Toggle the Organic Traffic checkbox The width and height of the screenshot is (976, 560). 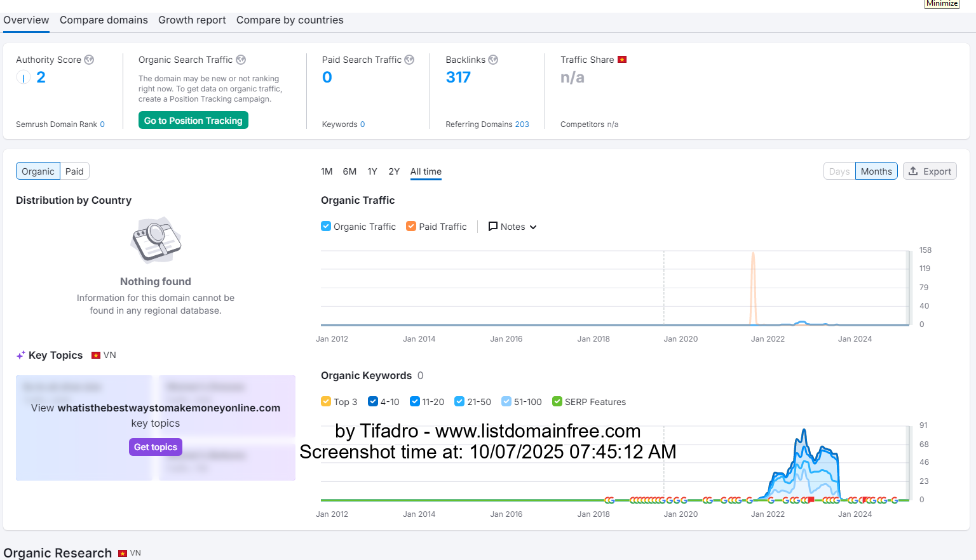pyautogui.click(x=326, y=226)
